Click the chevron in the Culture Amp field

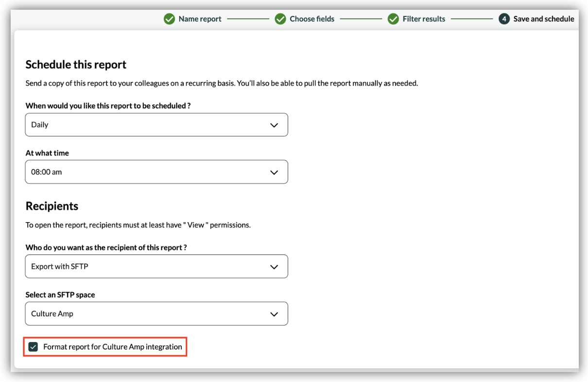pos(274,314)
